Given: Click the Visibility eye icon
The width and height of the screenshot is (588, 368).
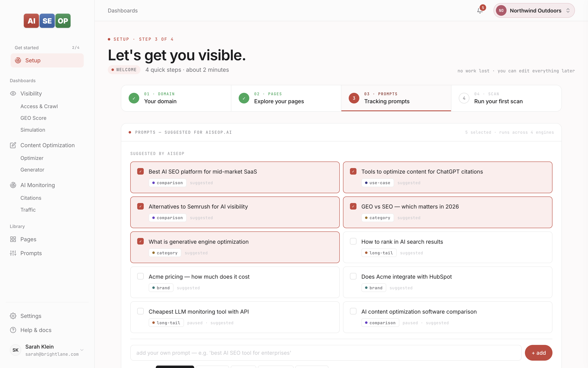Looking at the screenshot, I should [x=13, y=93].
